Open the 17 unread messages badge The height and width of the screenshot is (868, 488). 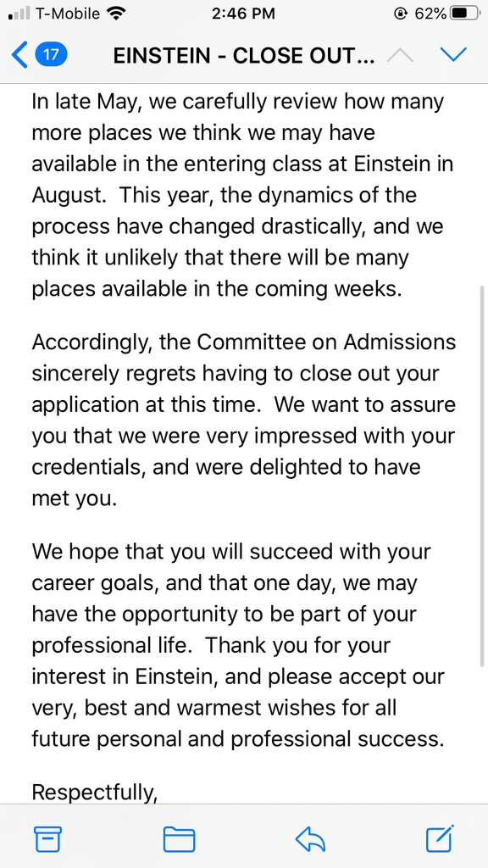[51, 55]
